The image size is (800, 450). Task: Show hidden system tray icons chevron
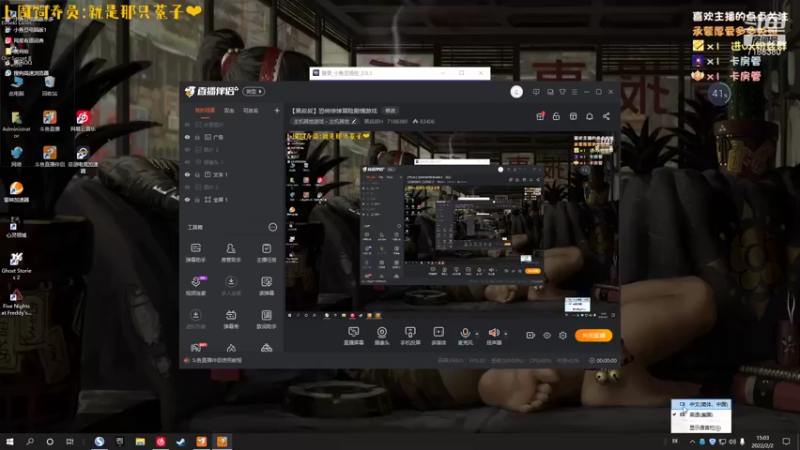[692, 441]
